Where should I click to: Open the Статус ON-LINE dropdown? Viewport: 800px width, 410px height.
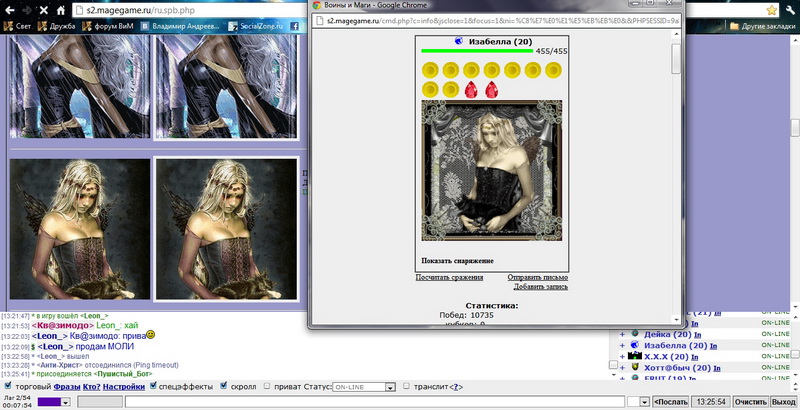[x=364, y=387]
